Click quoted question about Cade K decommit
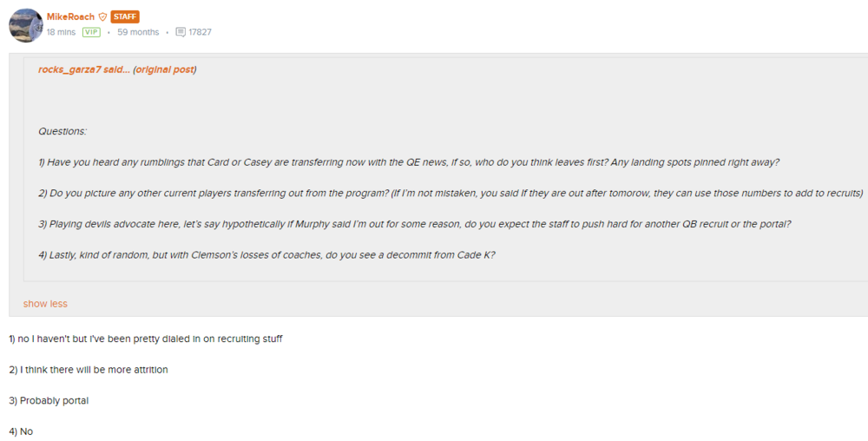 tap(266, 255)
